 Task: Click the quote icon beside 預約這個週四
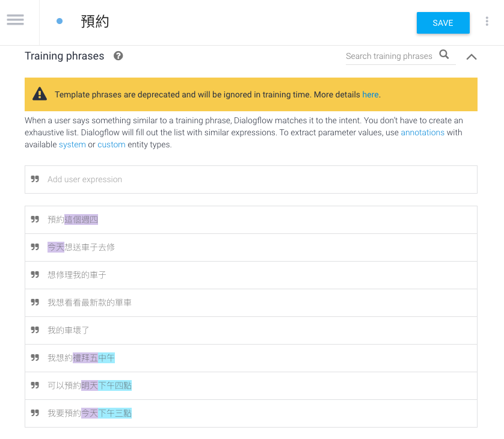(x=35, y=219)
